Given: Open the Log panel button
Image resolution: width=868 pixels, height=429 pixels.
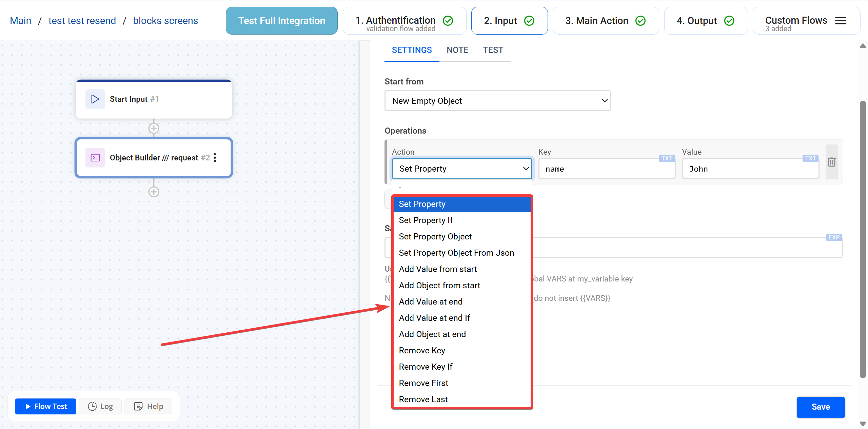Looking at the screenshot, I should coord(100,406).
